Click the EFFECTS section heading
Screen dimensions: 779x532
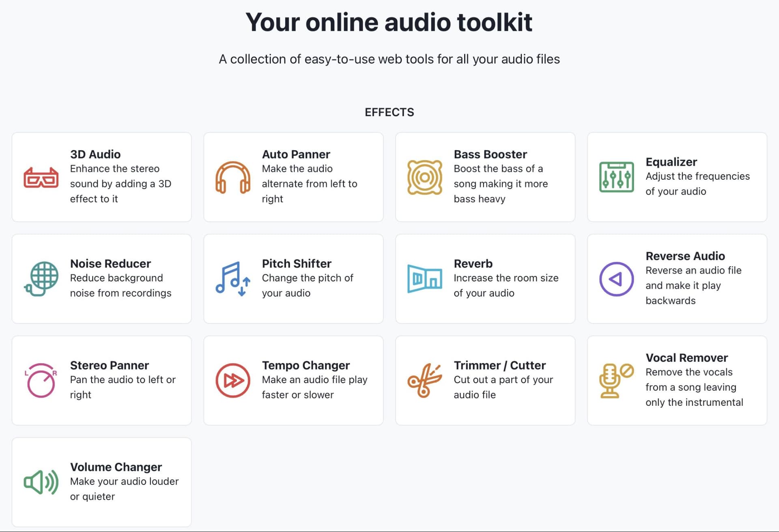(x=389, y=112)
